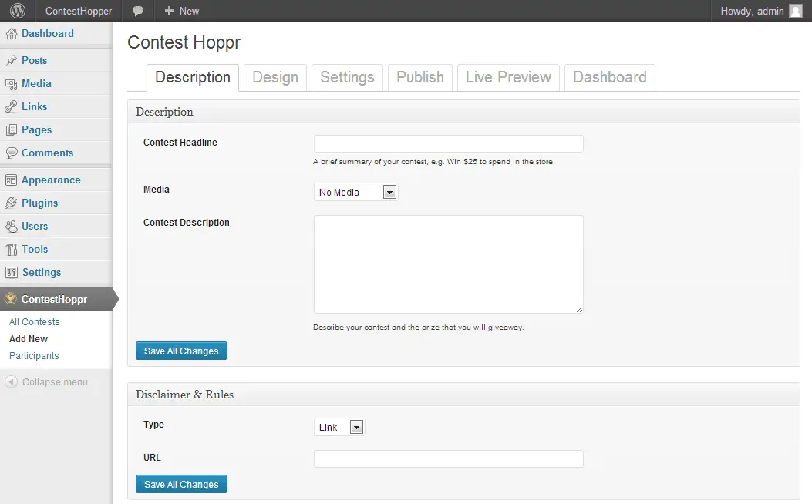The width and height of the screenshot is (812, 504).
Task: Open Dashboard menu label in sidebar
Action: 48,34
